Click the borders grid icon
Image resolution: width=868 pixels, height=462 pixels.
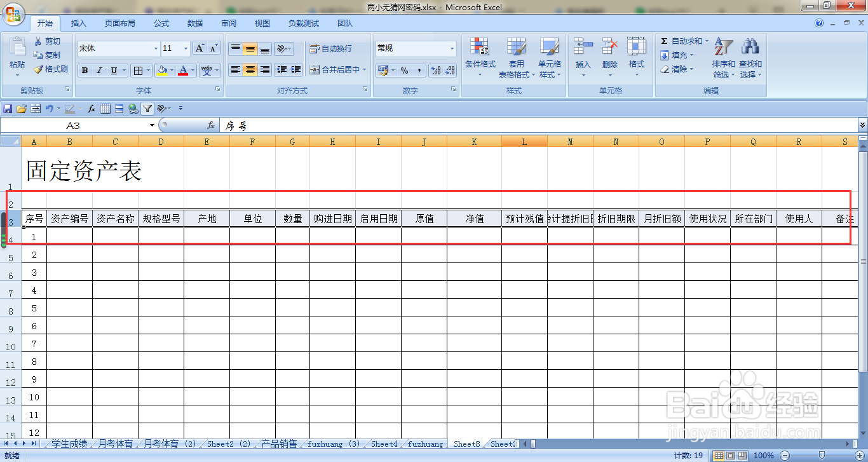[138, 71]
